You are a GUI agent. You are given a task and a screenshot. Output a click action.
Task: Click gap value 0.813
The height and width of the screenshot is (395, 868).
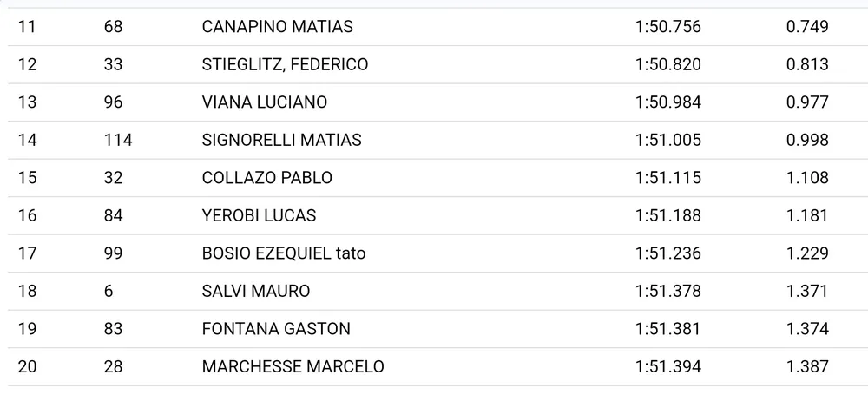pyautogui.click(x=807, y=64)
